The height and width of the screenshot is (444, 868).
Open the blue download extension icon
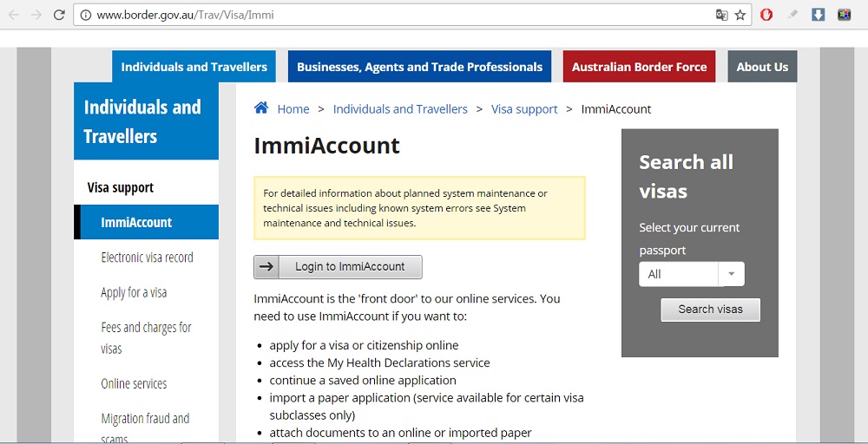(818, 15)
